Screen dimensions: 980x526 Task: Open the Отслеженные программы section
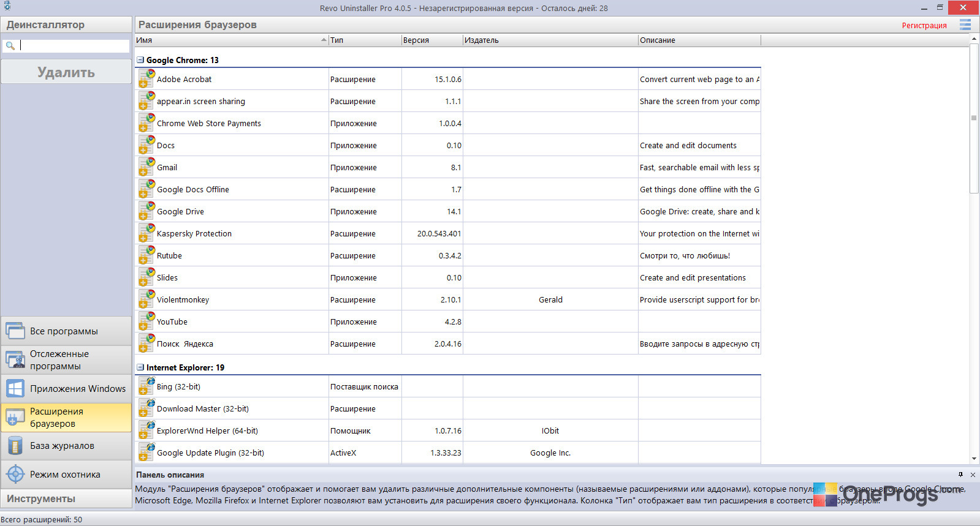coord(66,360)
